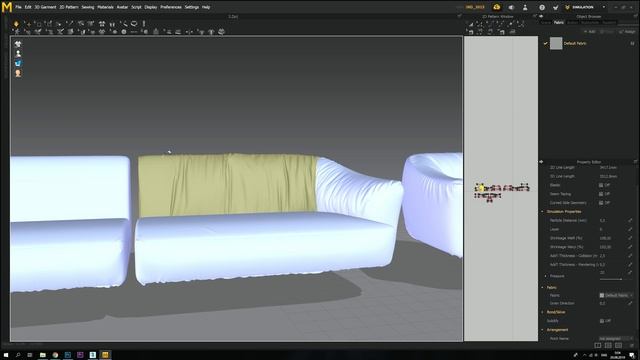640x360 pixels.
Task: Collapse the Fabric section
Action: pyautogui.click(x=542, y=288)
